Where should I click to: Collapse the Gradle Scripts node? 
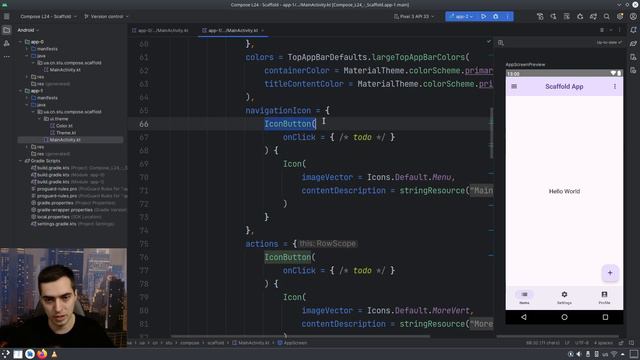[20, 161]
